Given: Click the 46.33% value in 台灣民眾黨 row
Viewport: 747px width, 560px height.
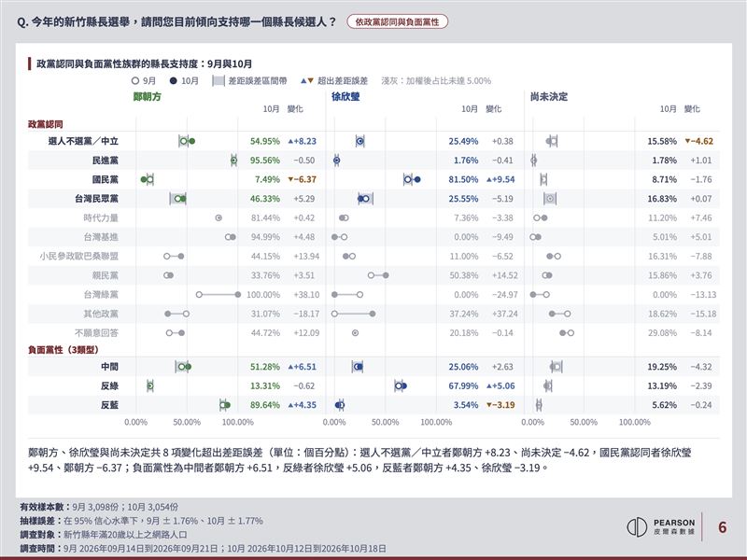Looking at the screenshot, I should coord(265,199).
